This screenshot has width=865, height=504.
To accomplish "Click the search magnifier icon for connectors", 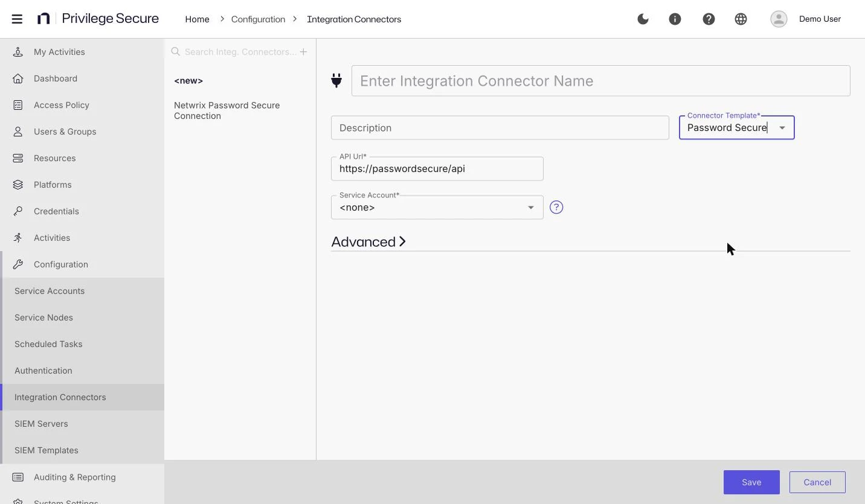I will (x=176, y=52).
